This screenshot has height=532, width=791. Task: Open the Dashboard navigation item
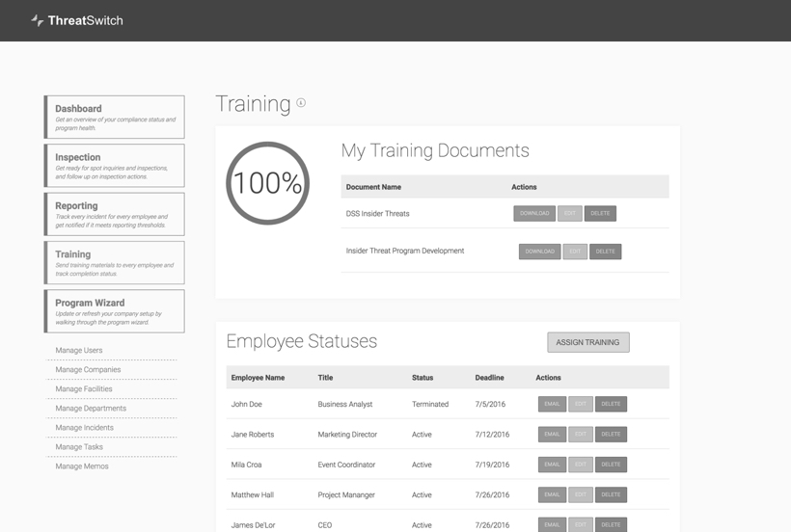click(115, 117)
